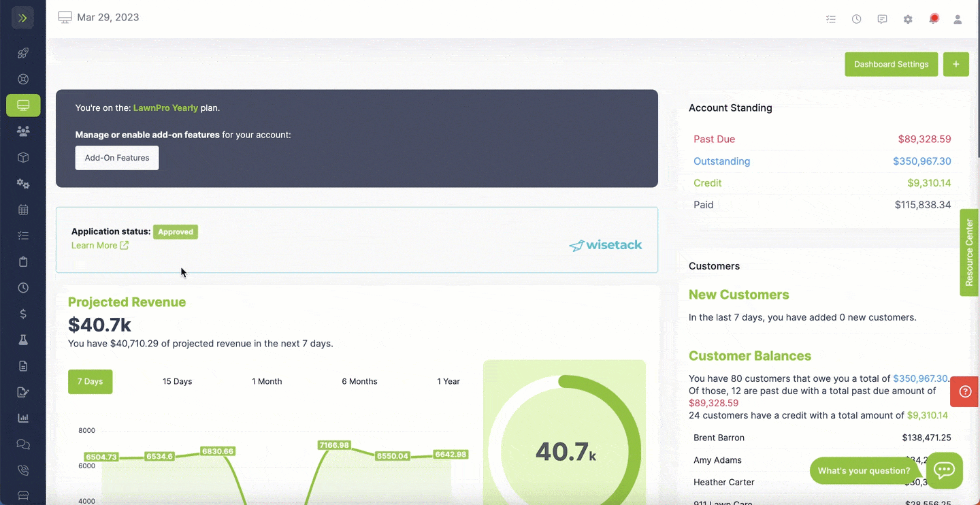Open the message comment icon in top bar
The image size is (980, 505).
(x=882, y=19)
